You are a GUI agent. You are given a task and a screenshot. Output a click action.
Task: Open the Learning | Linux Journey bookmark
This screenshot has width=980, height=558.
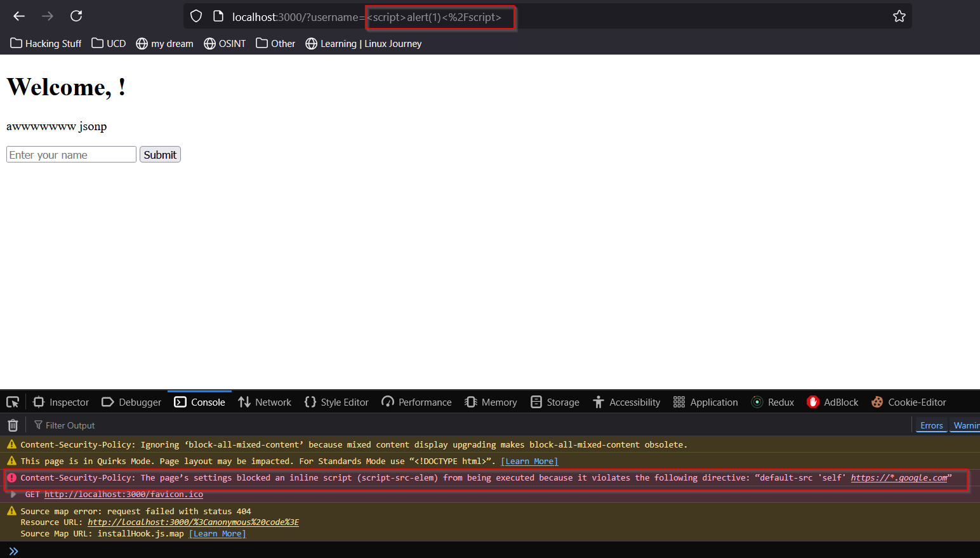[x=363, y=43]
